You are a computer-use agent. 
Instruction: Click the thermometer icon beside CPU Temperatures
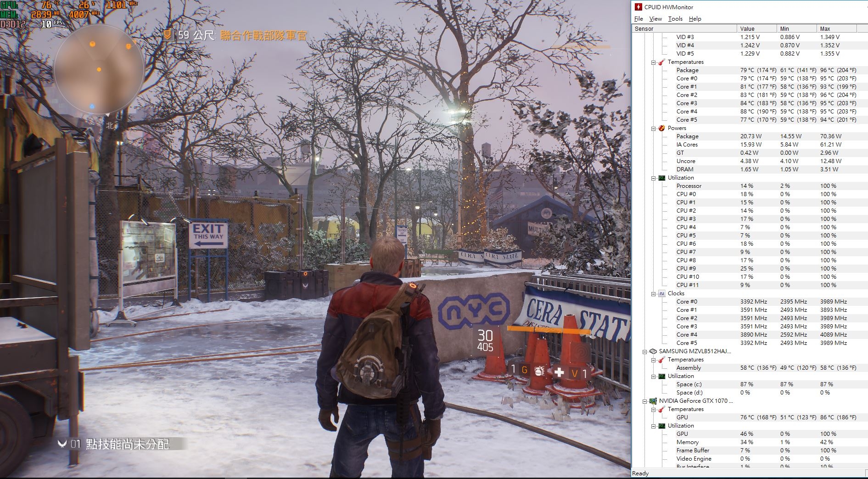point(661,62)
